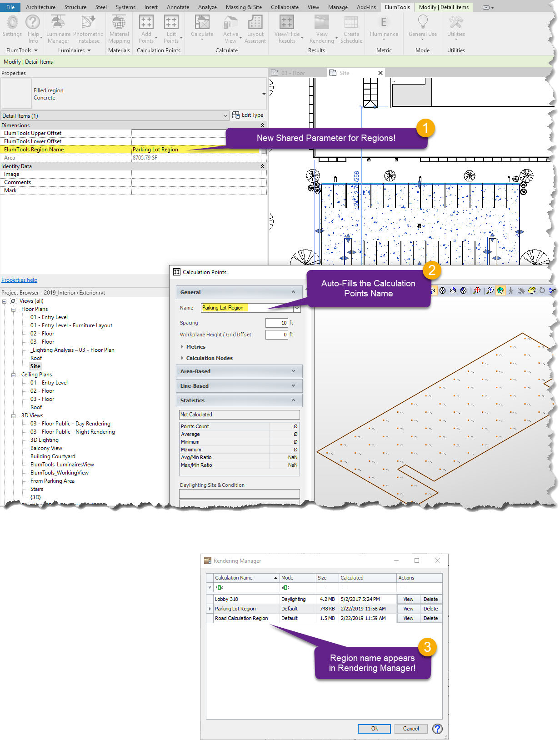The width and height of the screenshot is (560, 740).
Task: Switch to the Analyze ribbon tab
Action: click(207, 7)
